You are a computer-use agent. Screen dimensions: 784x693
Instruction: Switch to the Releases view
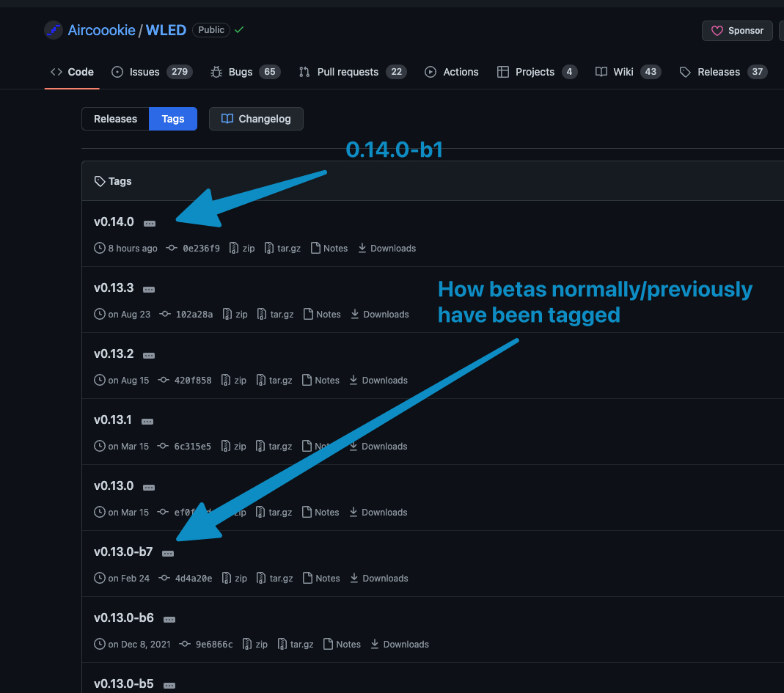click(115, 118)
